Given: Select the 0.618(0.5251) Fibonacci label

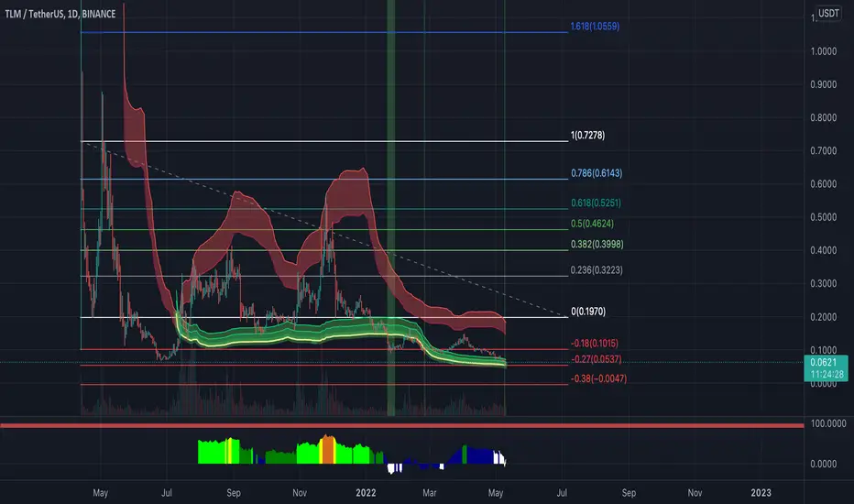Looking at the screenshot, I should [596, 203].
